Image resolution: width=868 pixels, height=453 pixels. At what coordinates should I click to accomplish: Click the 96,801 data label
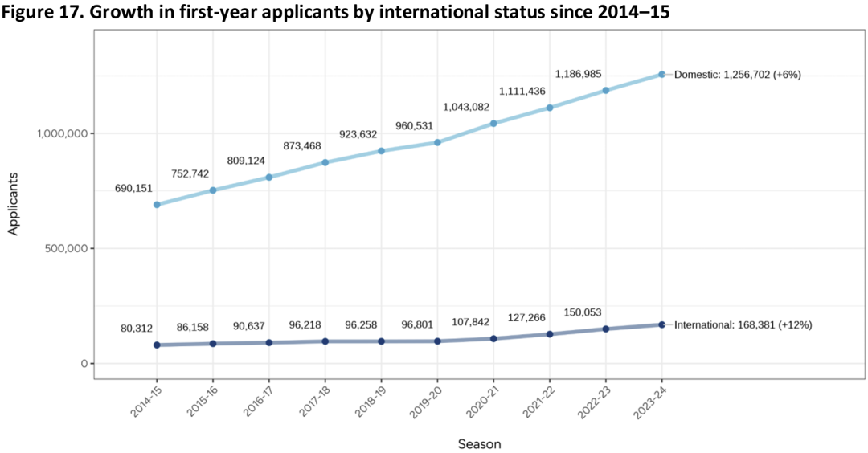point(417,325)
